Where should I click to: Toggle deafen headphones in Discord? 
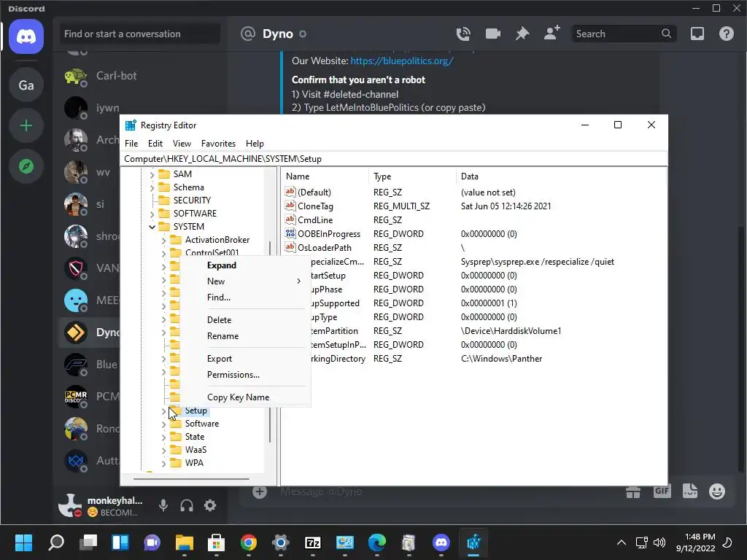[x=187, y=505]
